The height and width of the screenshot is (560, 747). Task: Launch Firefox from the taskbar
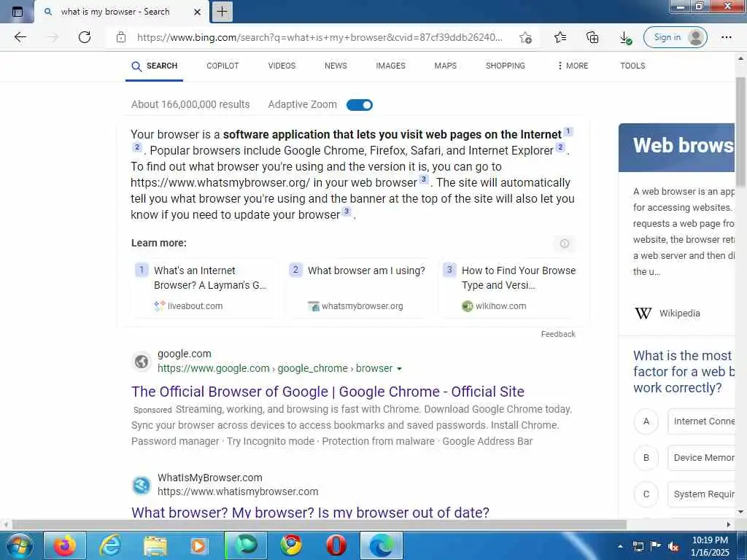[65, 545]
